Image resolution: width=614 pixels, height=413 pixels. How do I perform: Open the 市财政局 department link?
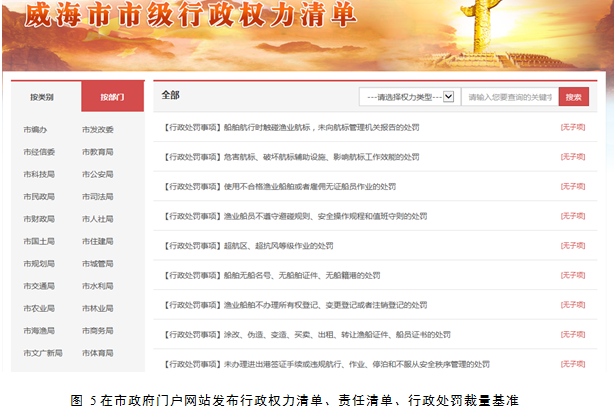coord(38,219)
